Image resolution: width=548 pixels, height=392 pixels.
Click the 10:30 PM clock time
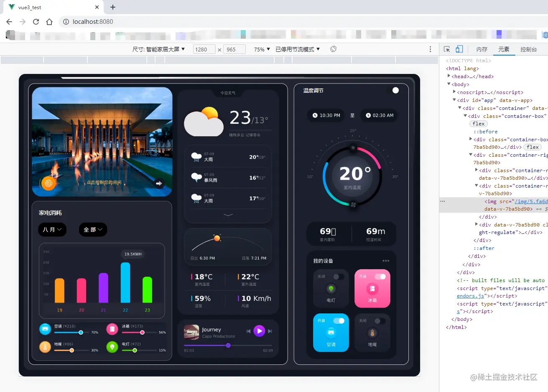(326, 115)
